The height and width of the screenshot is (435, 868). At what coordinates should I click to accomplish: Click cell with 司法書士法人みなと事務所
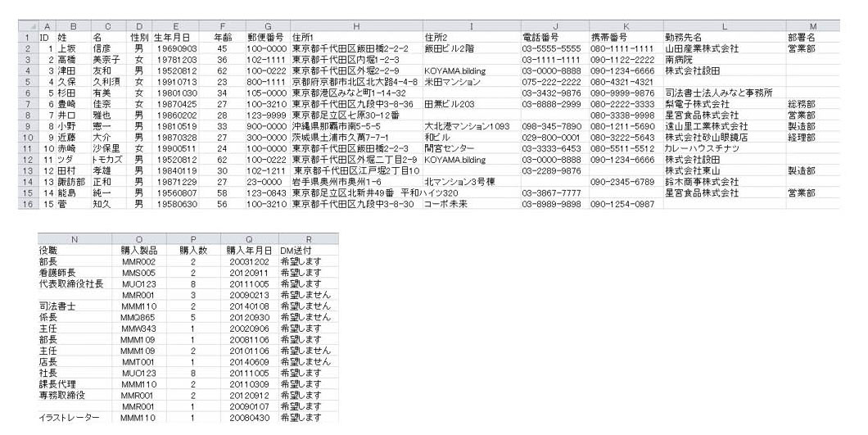click(x=717, y=93)
